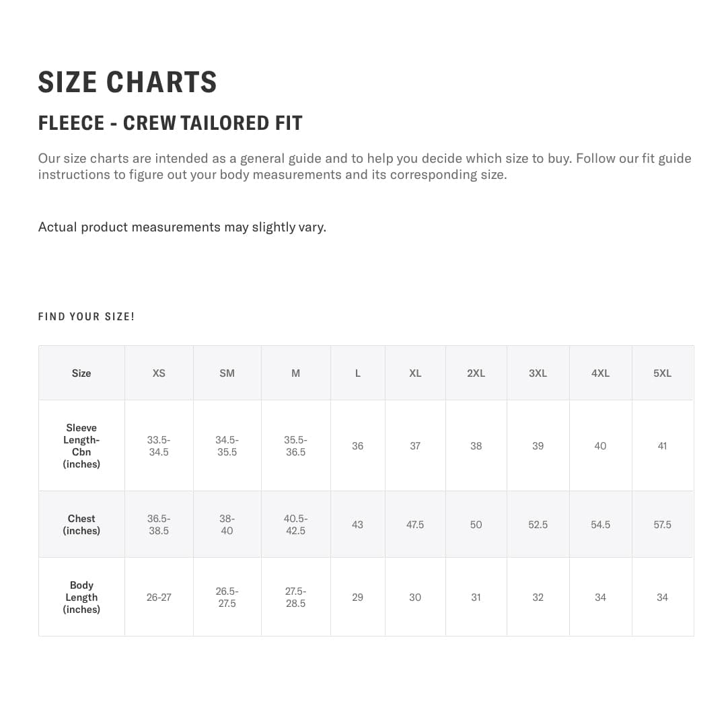Image resolution: width=728 pixels, height=728 pixels.
Task: Select the SM size column header
Action: tap(227, 373)
